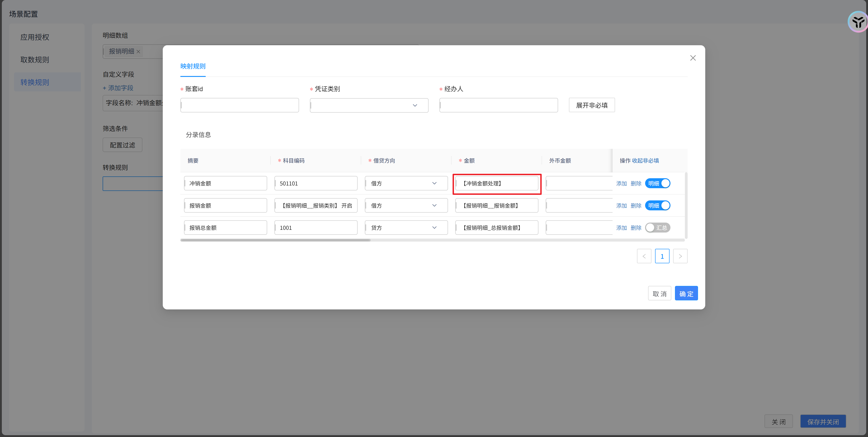This screenshot has height=437, width=868.
Task: Open the 凭证类别 dropdown
Action: (x=369, y=106)
